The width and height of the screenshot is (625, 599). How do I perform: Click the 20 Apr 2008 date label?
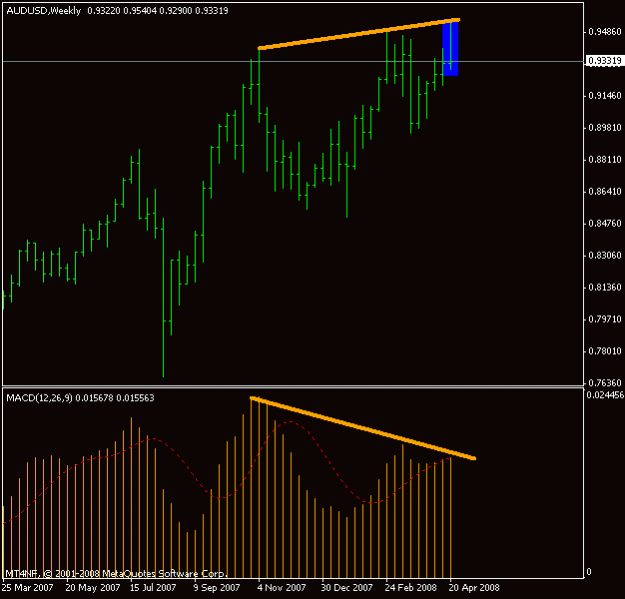(474, 587)
